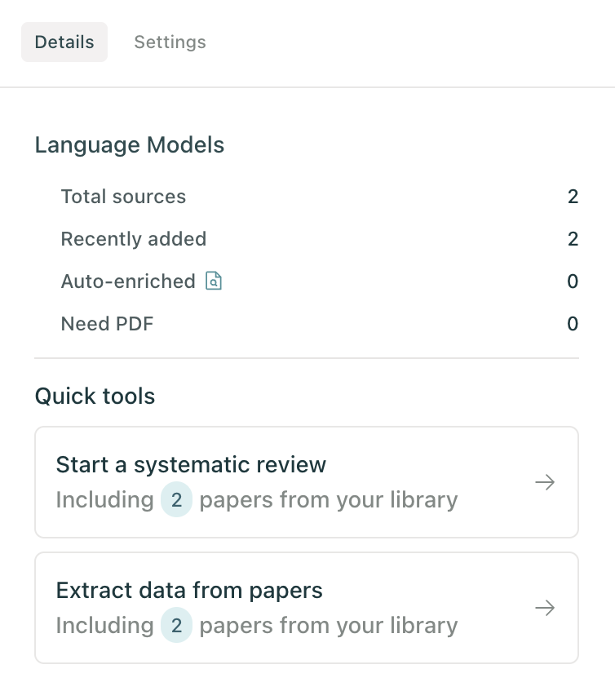Click the Recently added count of 2

[x=573, y=239]
